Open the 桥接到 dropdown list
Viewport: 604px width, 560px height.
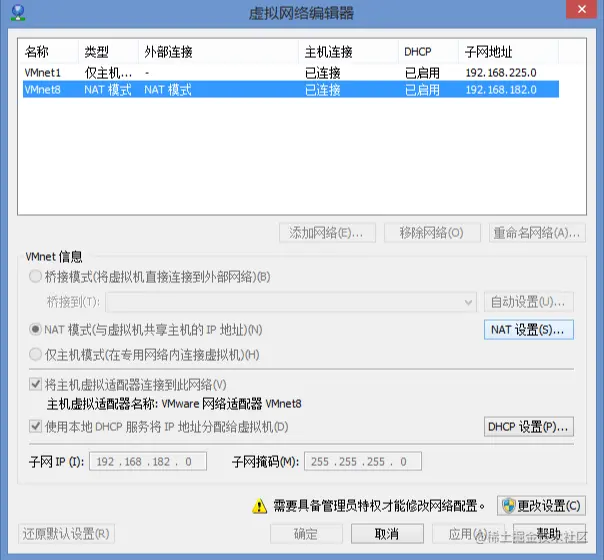[291, 302]
